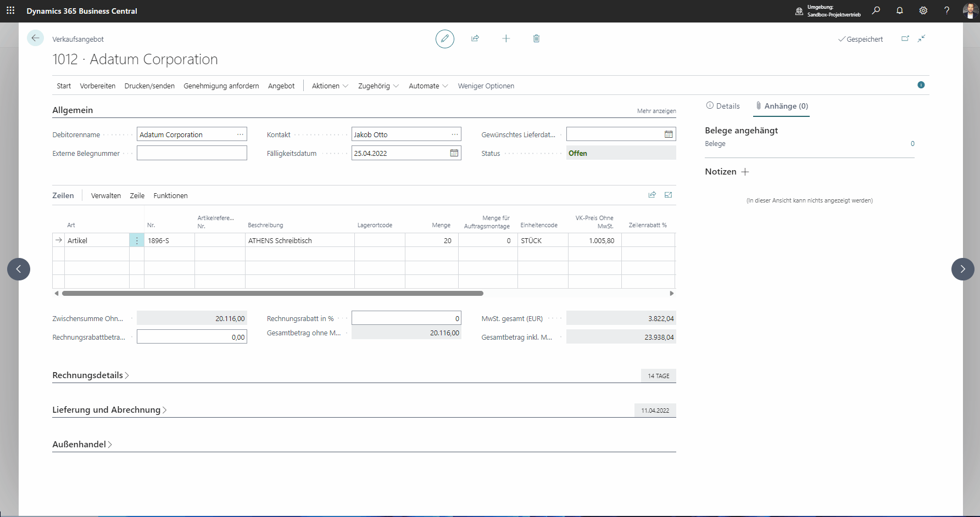Select the ATHENS Schreibtisch description cell
Screen dimensions: 980x517
click(300, 240)
